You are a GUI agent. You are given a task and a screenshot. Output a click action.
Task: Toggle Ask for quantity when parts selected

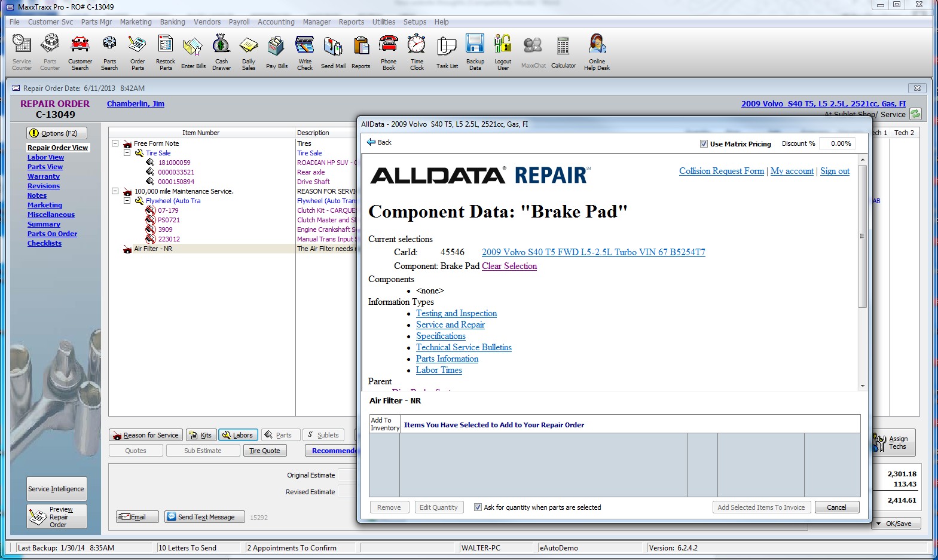tap(478, 507)
